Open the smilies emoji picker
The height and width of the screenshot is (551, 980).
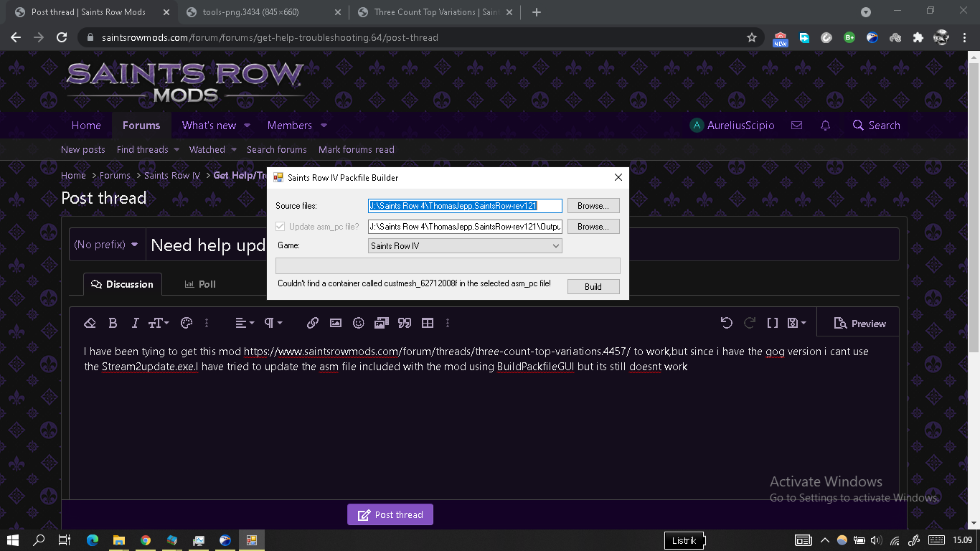tap(359, 324)
